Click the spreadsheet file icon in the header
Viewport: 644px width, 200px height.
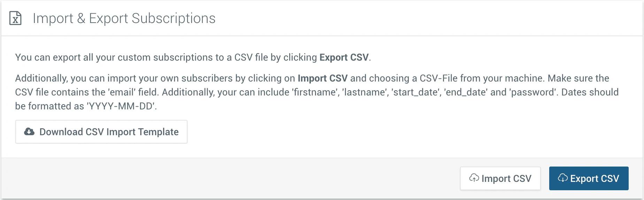click(x=15, y=18)
